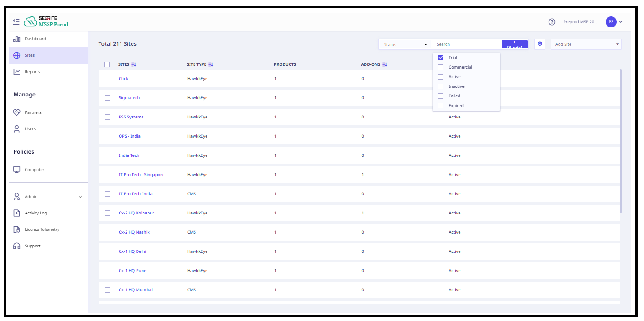Screen dimensions: 644x321
Task: Click add-ons count 1 for Cx-2 HQ Kolhapur
Action: 363,213
